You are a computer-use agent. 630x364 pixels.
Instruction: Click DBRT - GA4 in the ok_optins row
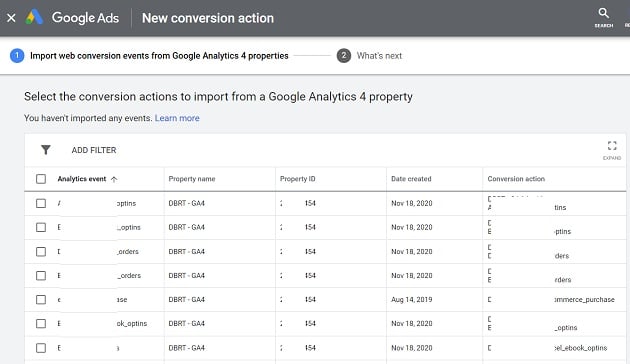186,324
